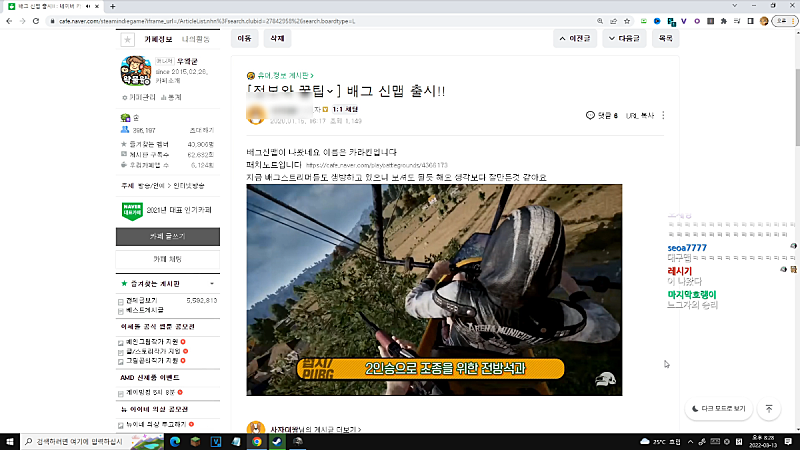Open the media control playlist icon
Screen dimensions: 800x450
[737, 21]
